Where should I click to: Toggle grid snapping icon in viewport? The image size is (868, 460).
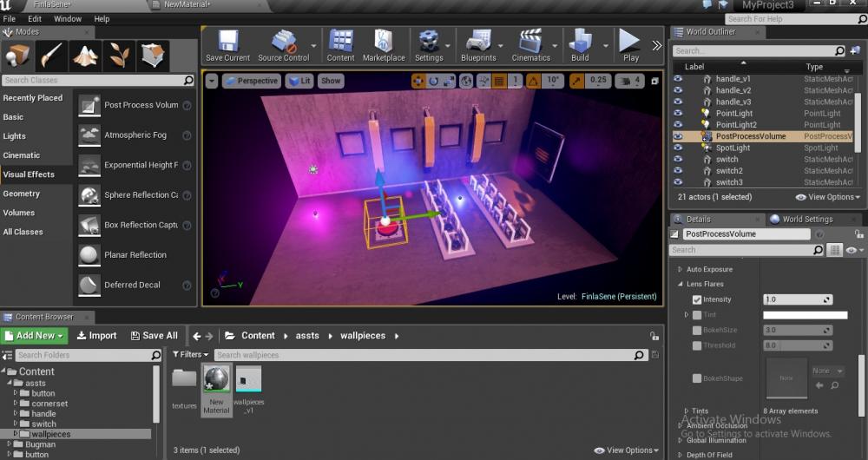click(x=499, y=82)
